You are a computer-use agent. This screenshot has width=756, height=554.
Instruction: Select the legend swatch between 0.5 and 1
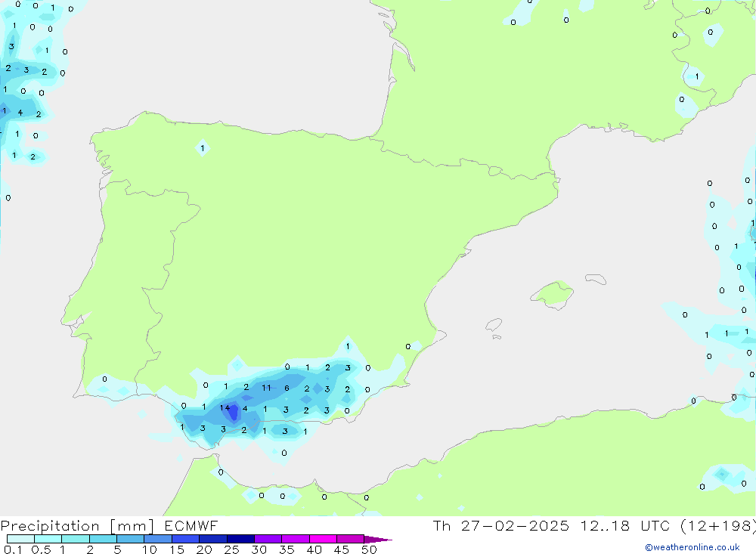click(x=48, y=539)
